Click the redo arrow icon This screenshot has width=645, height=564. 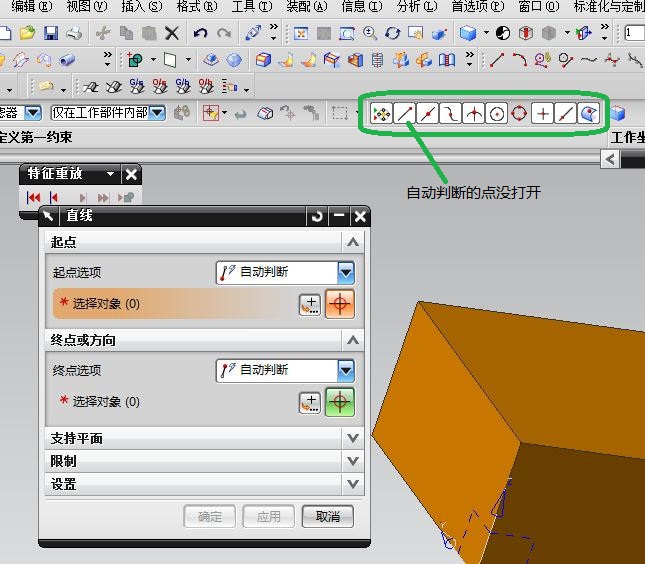[x=224, y=33]
